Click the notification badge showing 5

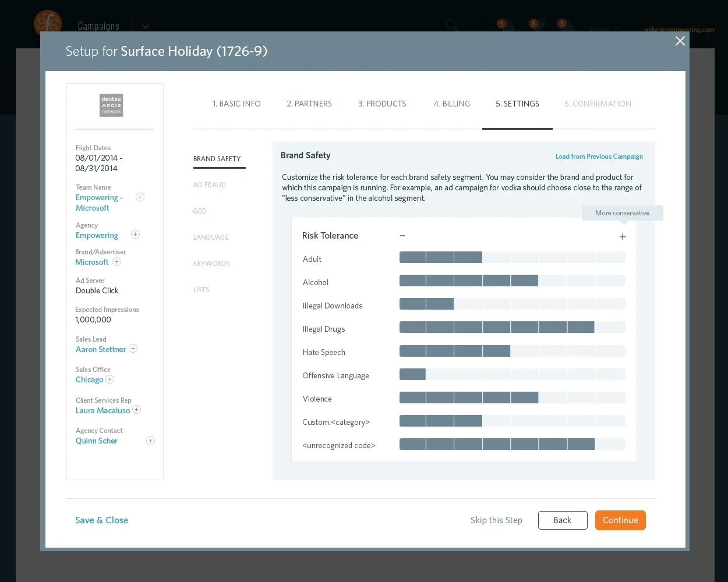pos(501,24)
